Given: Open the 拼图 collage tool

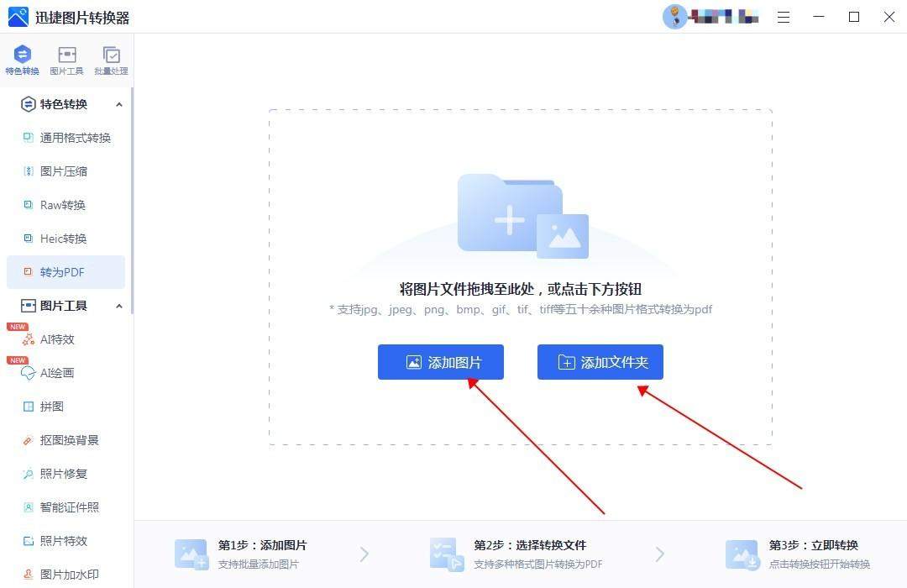Looking at the screenshot, I should (66, 407).
